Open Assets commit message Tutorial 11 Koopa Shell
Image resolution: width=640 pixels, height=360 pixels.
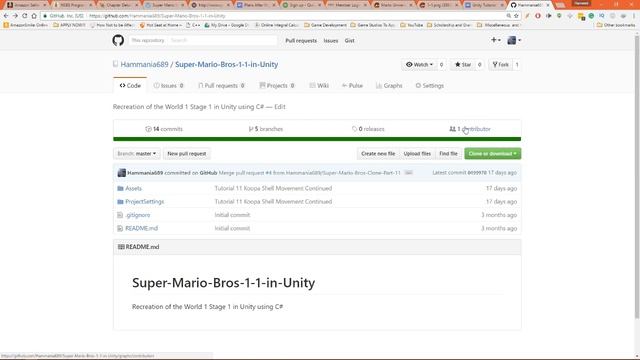coord(273,188)
